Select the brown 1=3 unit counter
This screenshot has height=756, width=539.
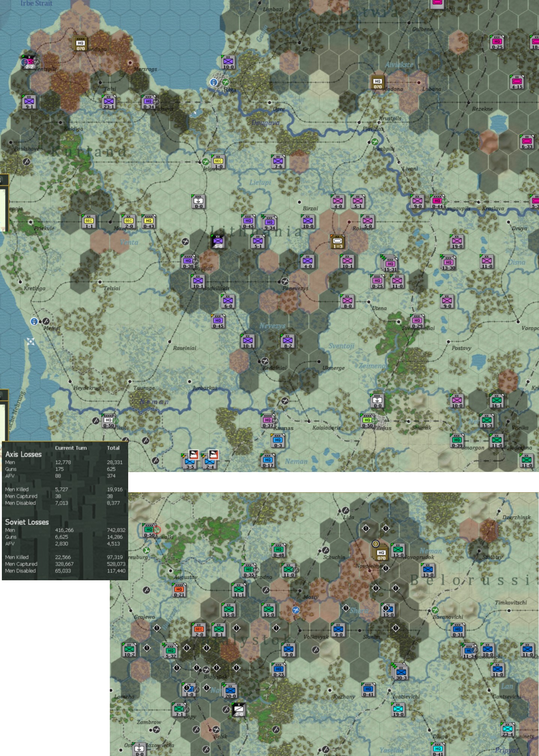(337, 242)
